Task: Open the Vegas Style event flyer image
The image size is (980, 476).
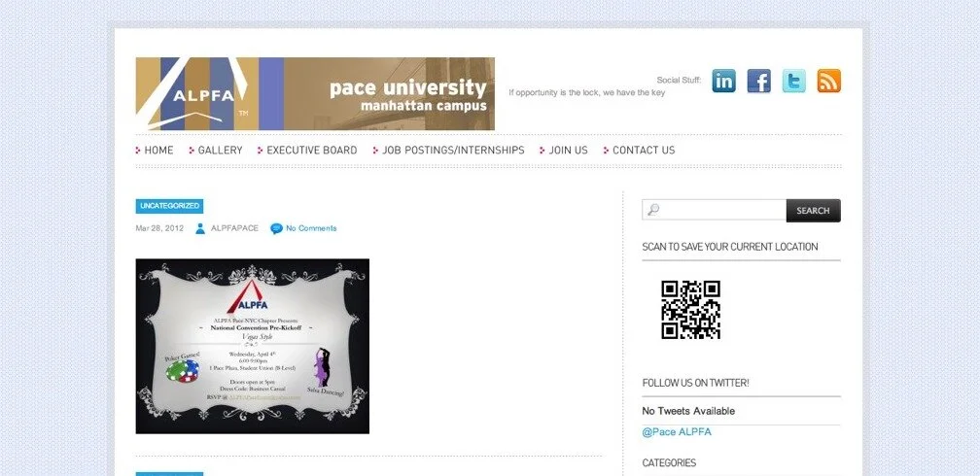Action: coord(253,346)
